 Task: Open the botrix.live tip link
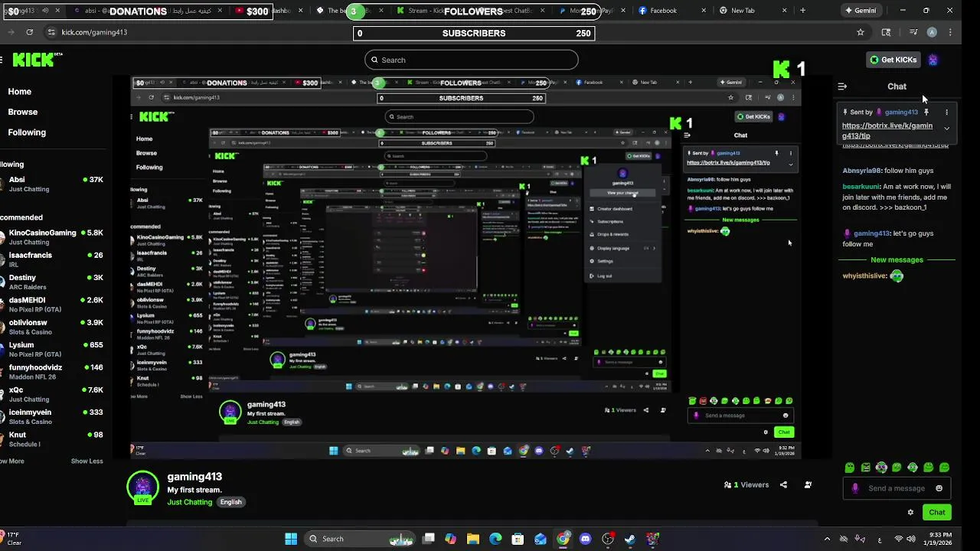coord(887,131)
